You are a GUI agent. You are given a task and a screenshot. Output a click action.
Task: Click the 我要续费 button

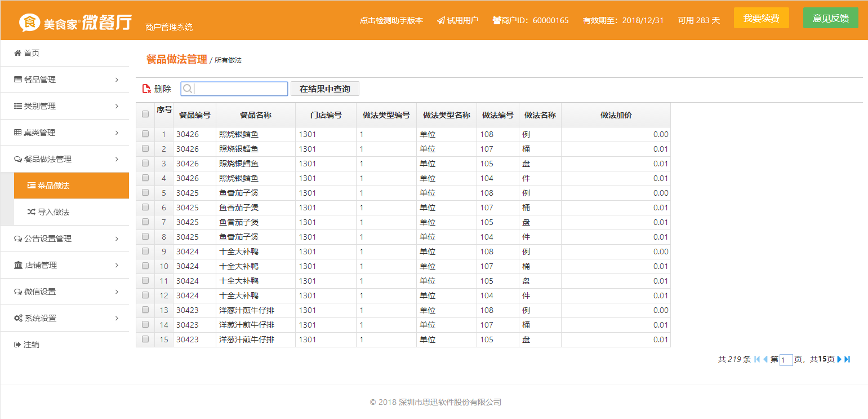(x=761, y=18)
